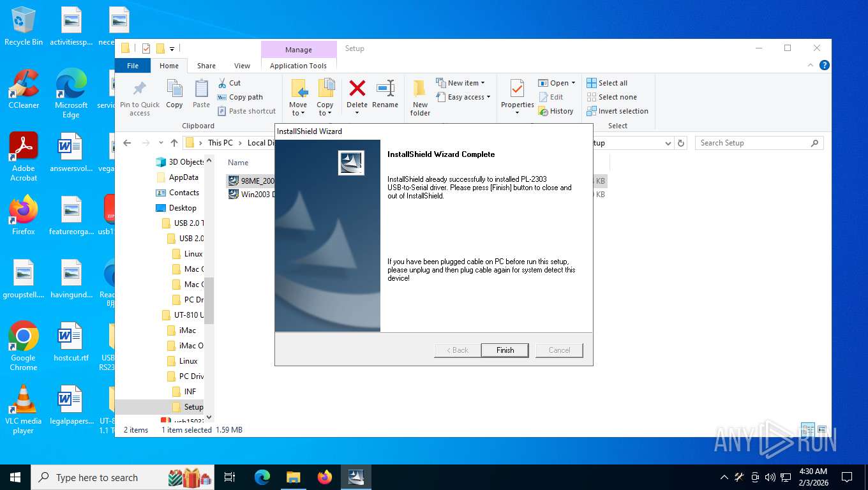Click History in the ribbon
Image resolution: width=868 pixels, height=490 pixels.
[x=556, y=111]
